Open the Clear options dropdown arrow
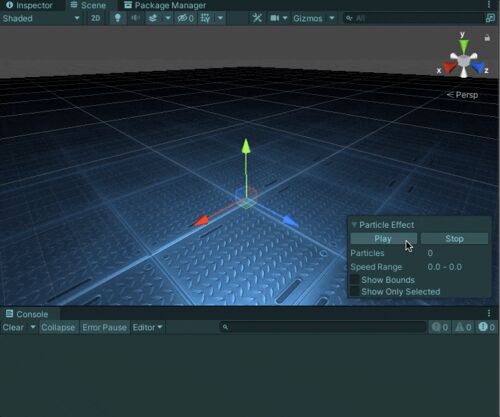The image size is (500, 417). click(x=33, y=327)
